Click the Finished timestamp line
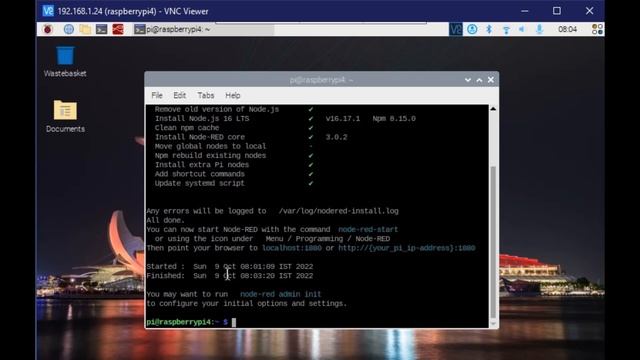The image size is (640, 360). (x=230, y=276)
